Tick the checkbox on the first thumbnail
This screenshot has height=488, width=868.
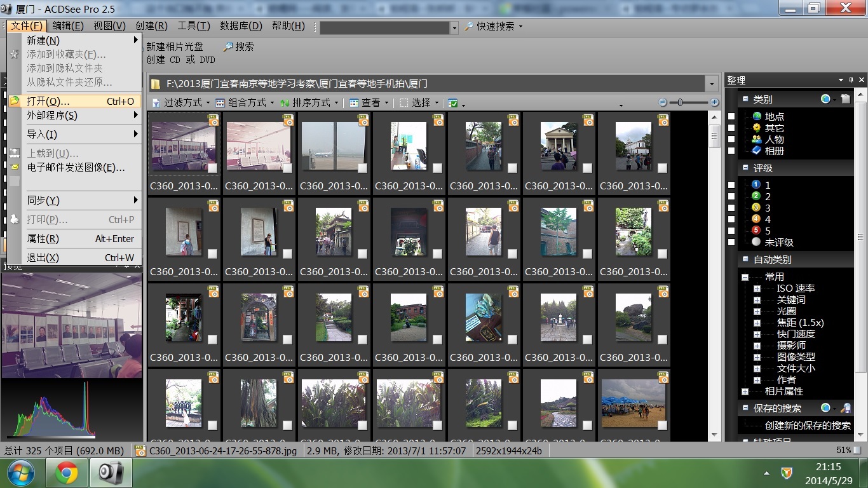click(212, 168)
